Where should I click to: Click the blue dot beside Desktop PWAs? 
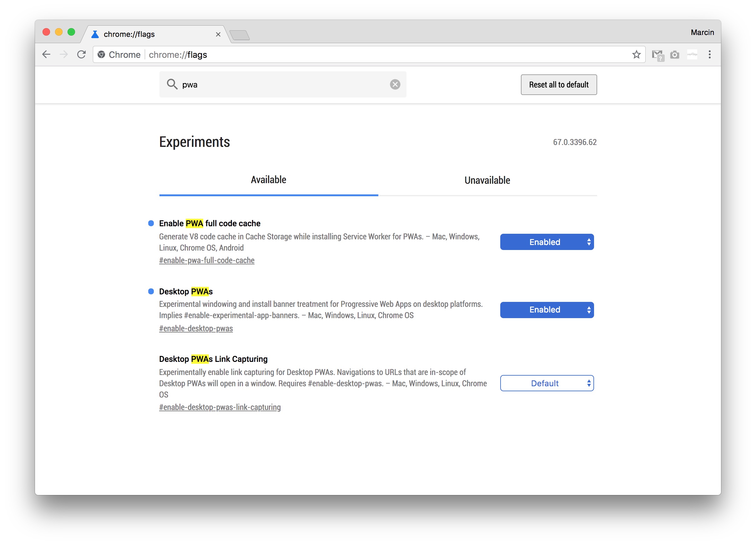click(x=151, y=292)
